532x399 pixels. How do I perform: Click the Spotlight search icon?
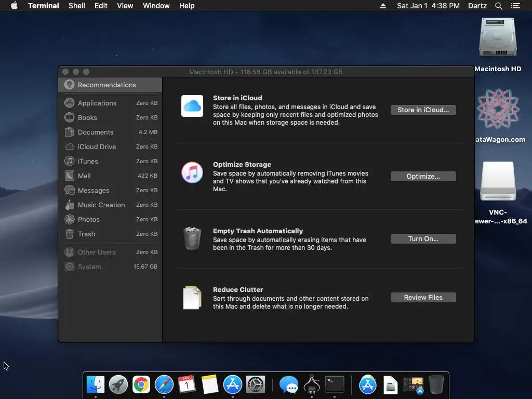coord(498,6)
